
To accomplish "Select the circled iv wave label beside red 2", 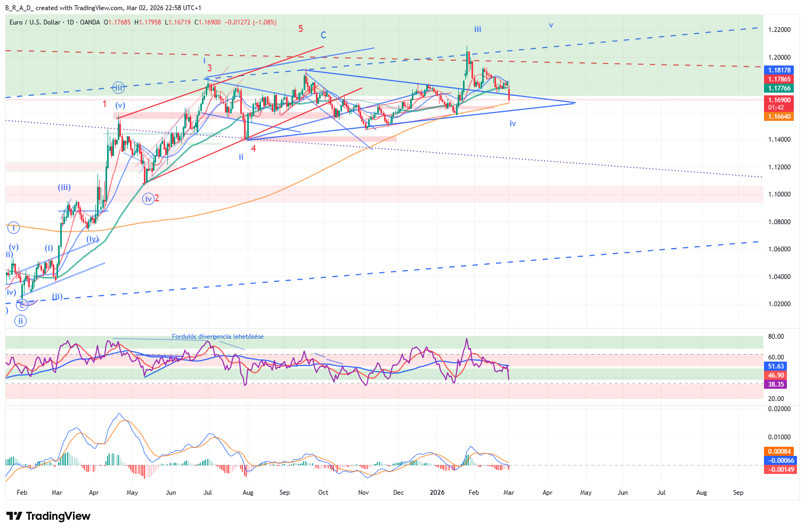I will [148, 199].
